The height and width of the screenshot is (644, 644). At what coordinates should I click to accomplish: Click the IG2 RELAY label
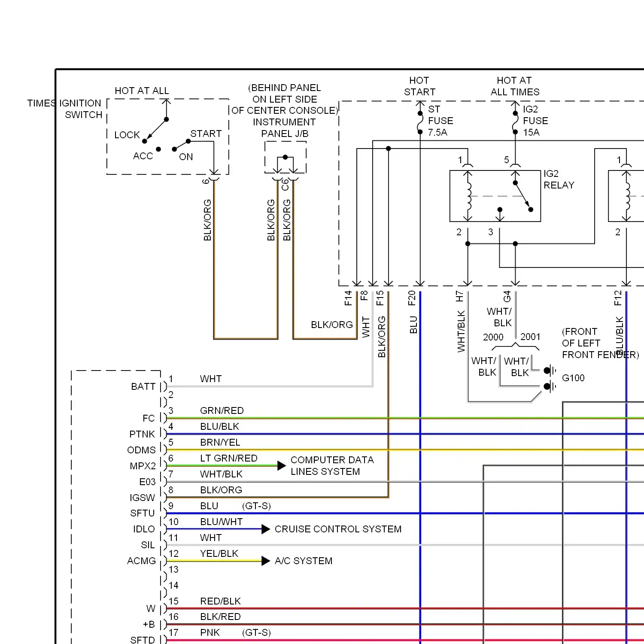tap(559, 179)
